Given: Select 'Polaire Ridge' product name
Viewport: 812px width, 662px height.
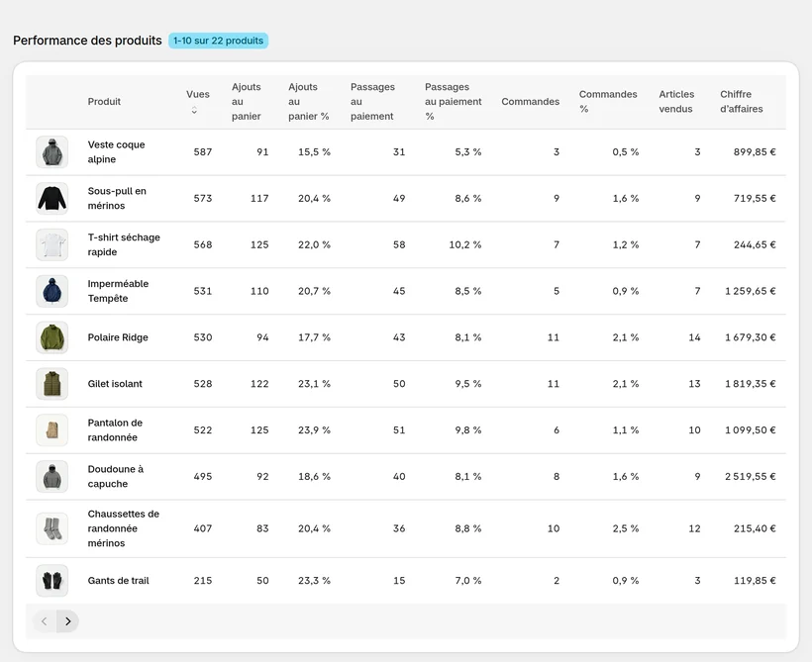Looking at the screenshot, I should coord(118,337).
